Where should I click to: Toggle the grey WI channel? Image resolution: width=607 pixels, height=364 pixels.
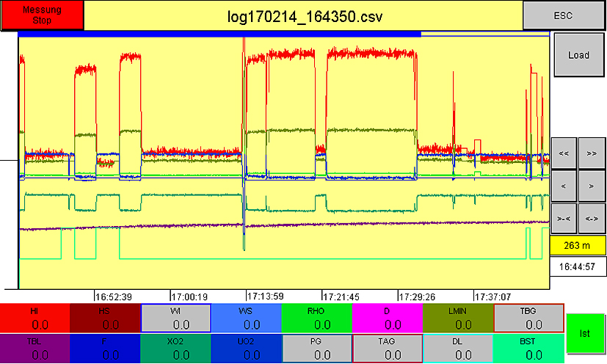176,318
